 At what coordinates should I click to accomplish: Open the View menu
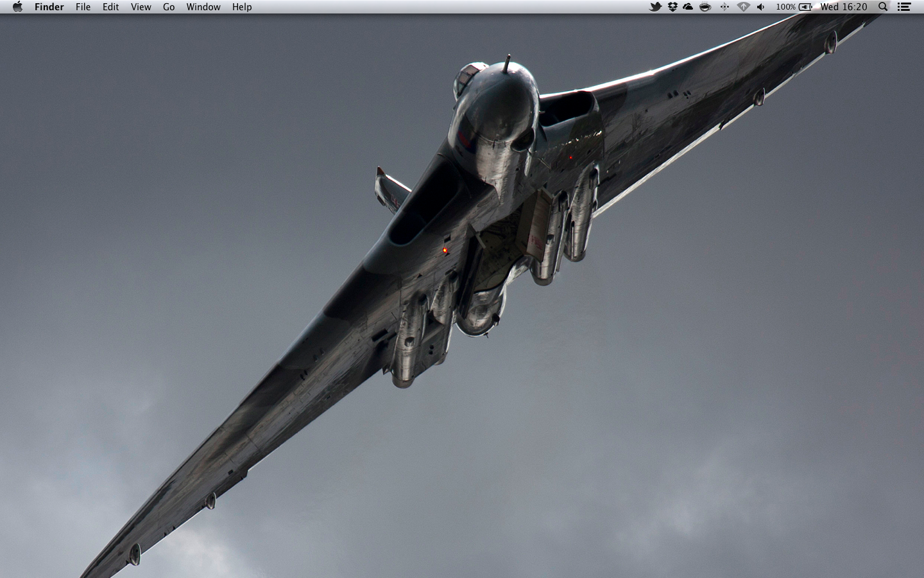(141, 7)
